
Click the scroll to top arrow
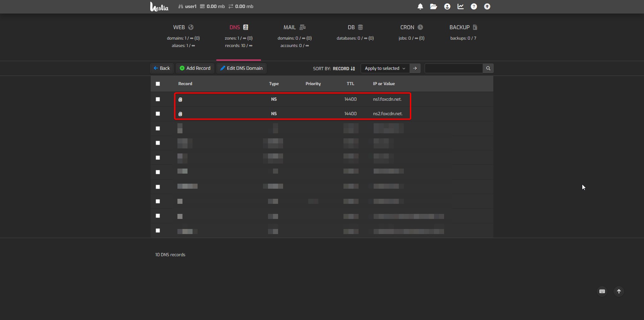coord(619,291)
